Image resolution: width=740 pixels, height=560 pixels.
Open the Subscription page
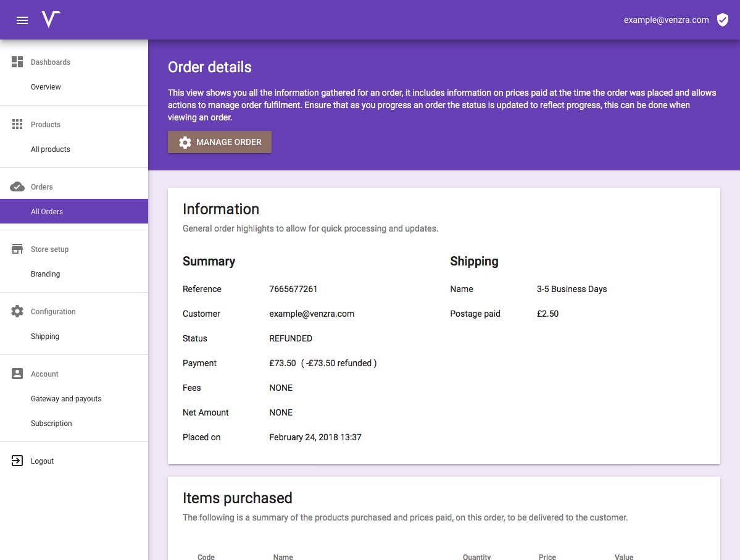click(51, 423)
